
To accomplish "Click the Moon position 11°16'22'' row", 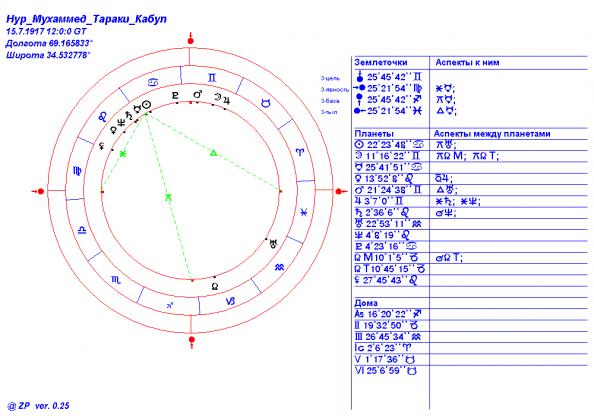I will pos(388,156).
